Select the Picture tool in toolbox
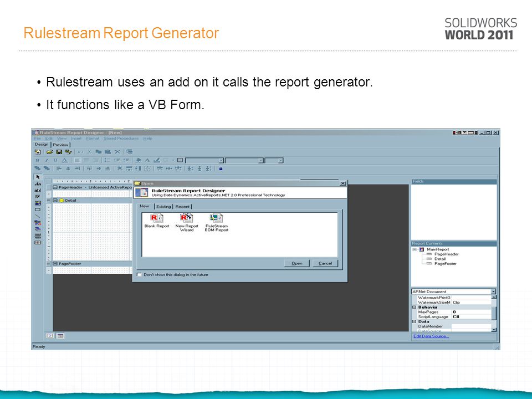 (38, 203)
